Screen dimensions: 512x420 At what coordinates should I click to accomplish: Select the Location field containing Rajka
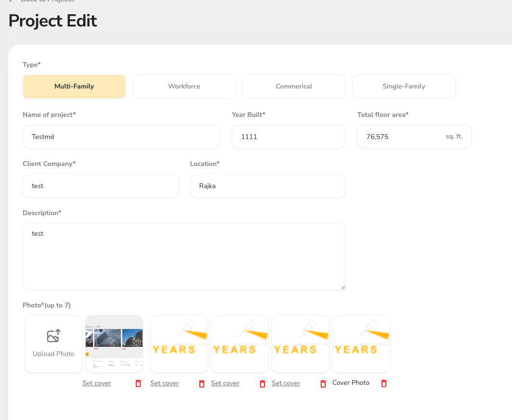[268, 186]
